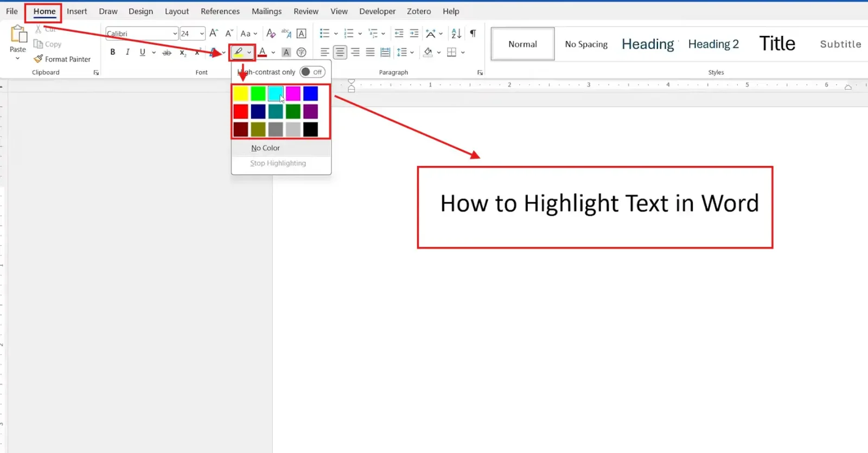Pick the turquoise highlight swatch
Image resolution: width=868 pixels, height=453 pixels.
(276, 94)
